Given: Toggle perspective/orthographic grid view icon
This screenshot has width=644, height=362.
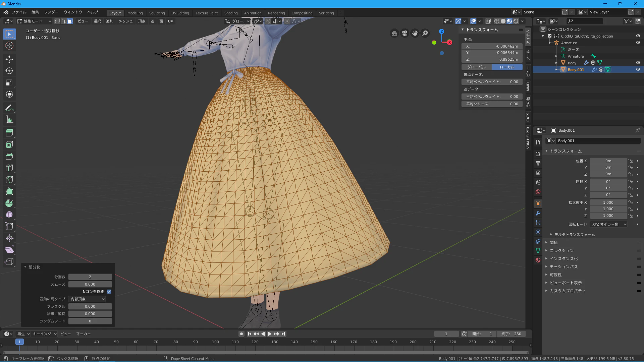Looking at the screenshot, I should (394, 33).
